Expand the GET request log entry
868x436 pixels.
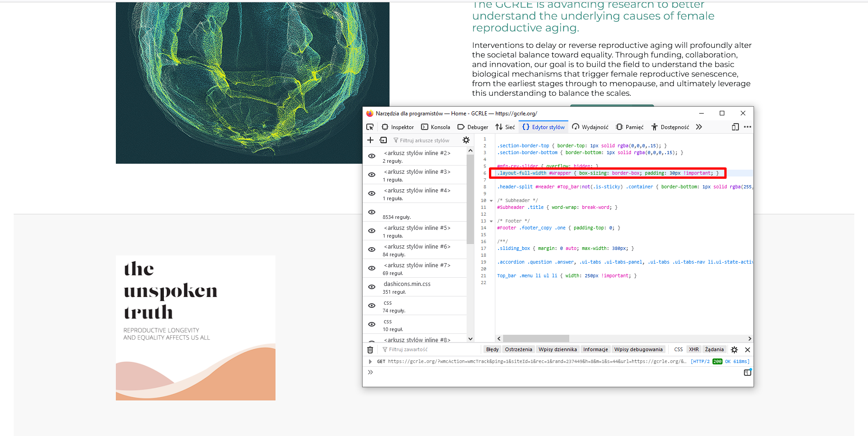tap(370, 362)
